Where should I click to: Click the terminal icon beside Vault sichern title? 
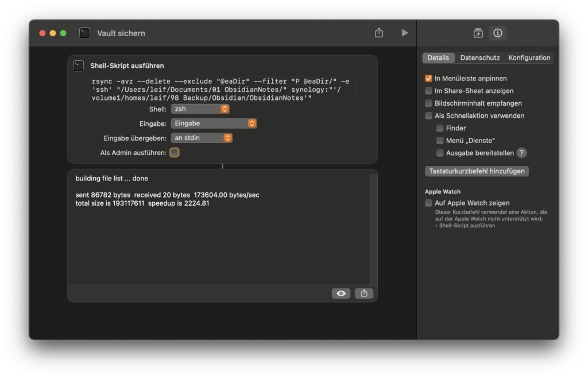(85, 33)
